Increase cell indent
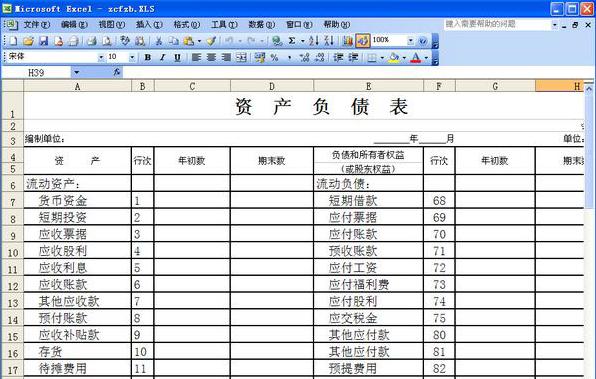Image resolution: width=596 pixels, height=379 pixels. click(353, 57)
